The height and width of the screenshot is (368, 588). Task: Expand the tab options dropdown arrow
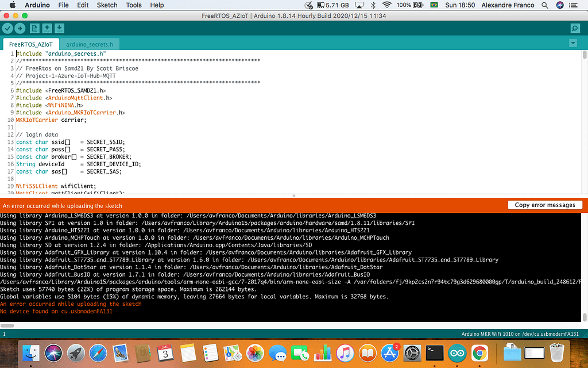pos(572,43)
